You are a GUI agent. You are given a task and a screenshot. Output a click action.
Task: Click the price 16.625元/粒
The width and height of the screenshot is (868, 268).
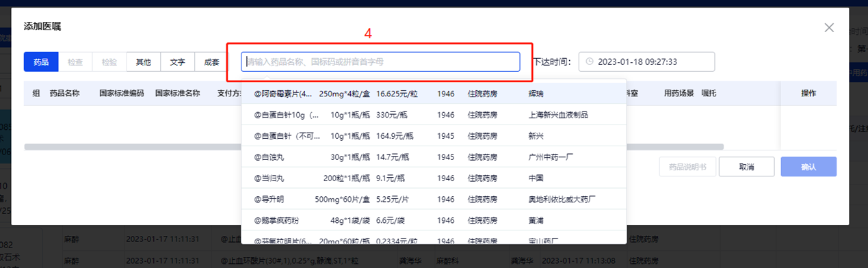397,94
